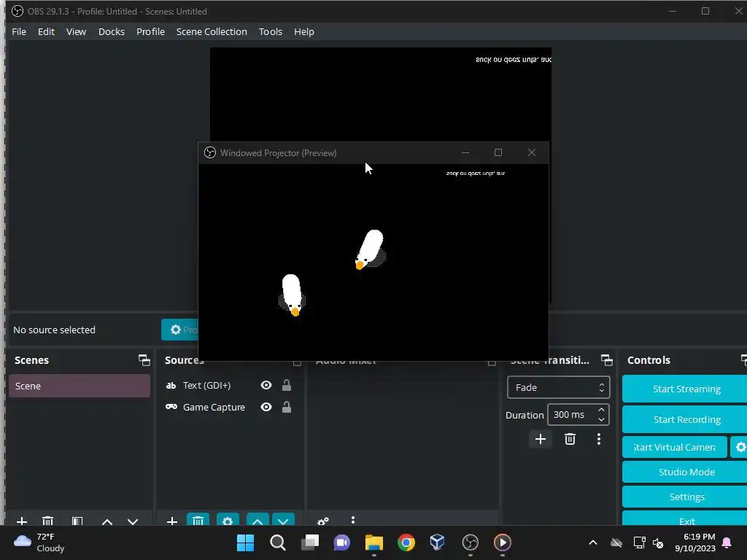Open the Scene Collection menu
This screenshot has width=747, height=560.
(x=212, y=31)
